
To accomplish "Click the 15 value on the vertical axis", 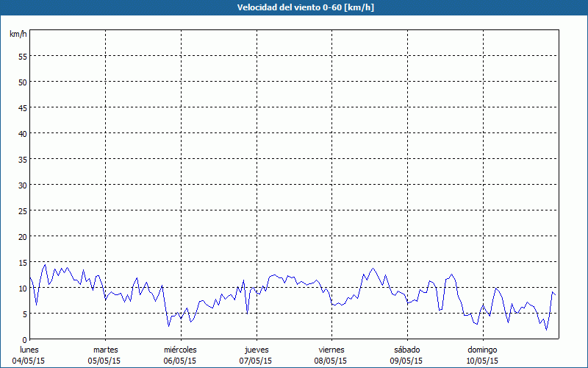I will [x=22, y=262].
